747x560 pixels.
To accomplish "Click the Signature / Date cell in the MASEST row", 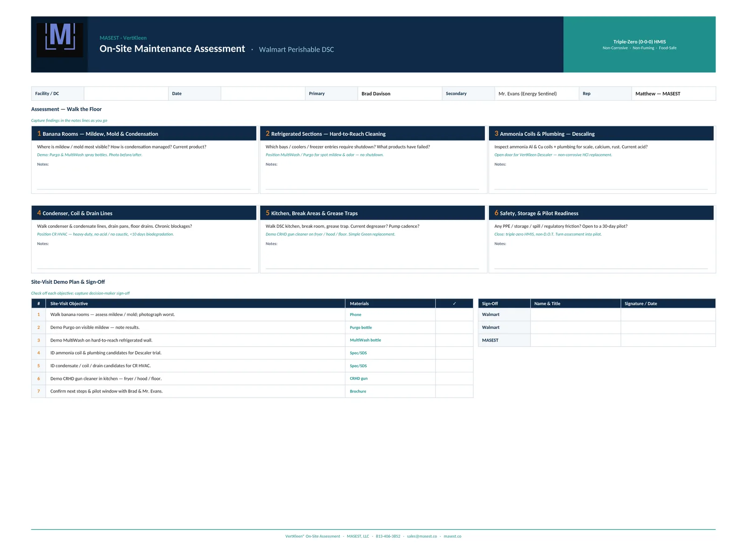I will [x=668, y=340].
